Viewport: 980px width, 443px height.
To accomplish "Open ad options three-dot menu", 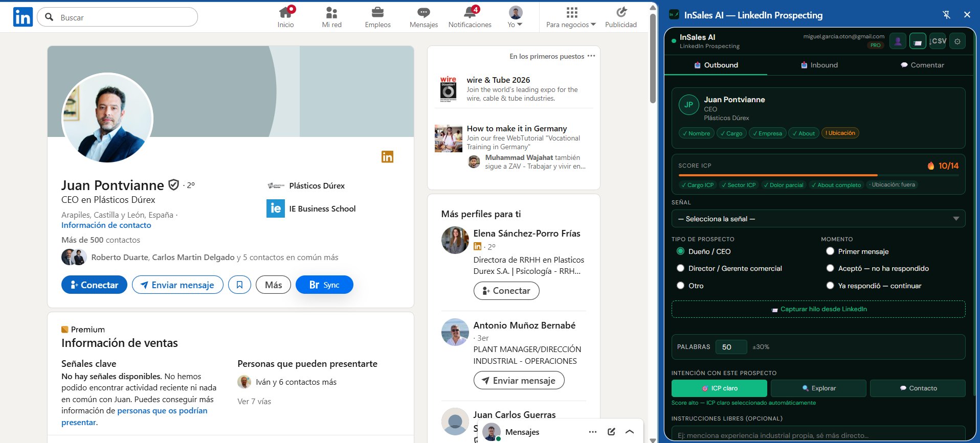I will click(x=591, y=56).
